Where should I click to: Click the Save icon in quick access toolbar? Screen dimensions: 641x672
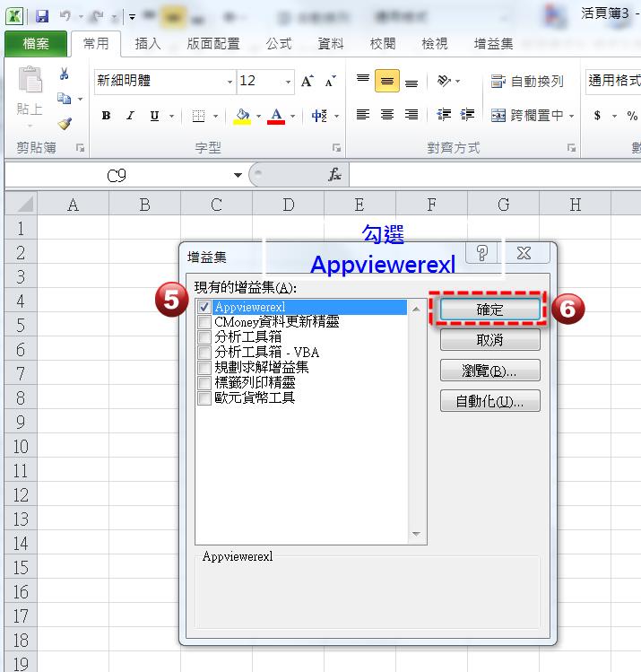pos(42,16)
